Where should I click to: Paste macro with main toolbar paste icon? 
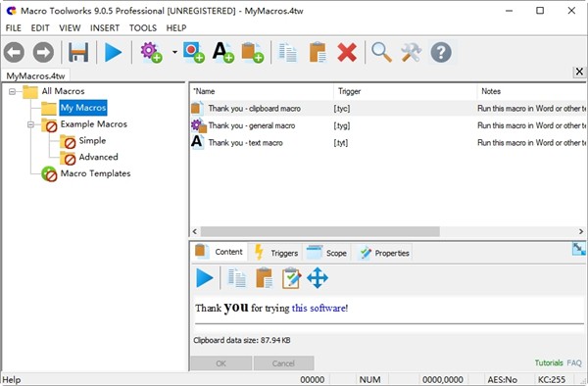click(318, 52)
